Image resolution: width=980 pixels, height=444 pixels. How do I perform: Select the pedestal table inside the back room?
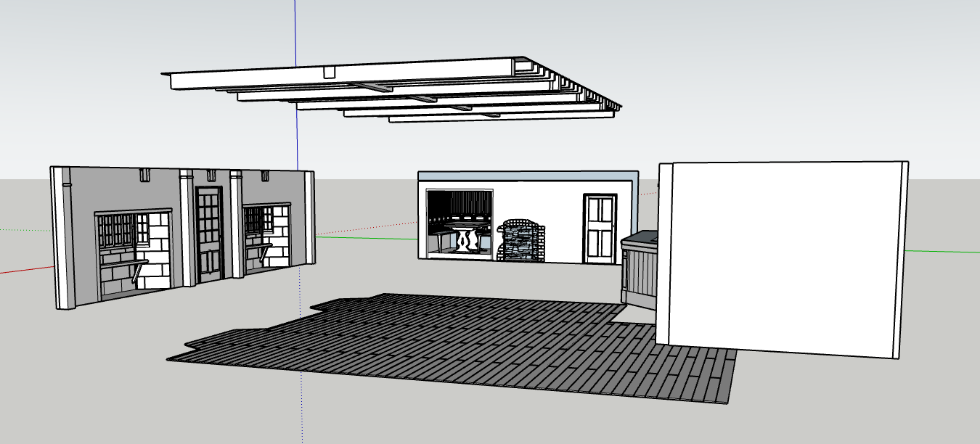pos(465,237)
